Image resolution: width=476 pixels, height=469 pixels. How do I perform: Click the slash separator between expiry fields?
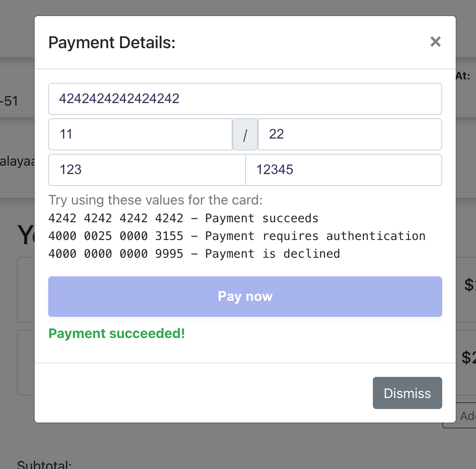tap(245, 134)
